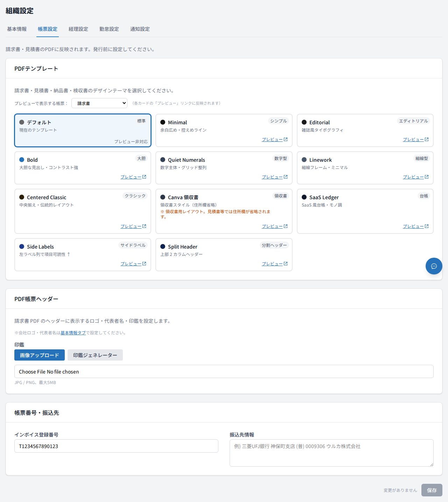448x502 pixels.
Task: Click the Side Labels navy color dot
Action: click(x=22, y=246)
